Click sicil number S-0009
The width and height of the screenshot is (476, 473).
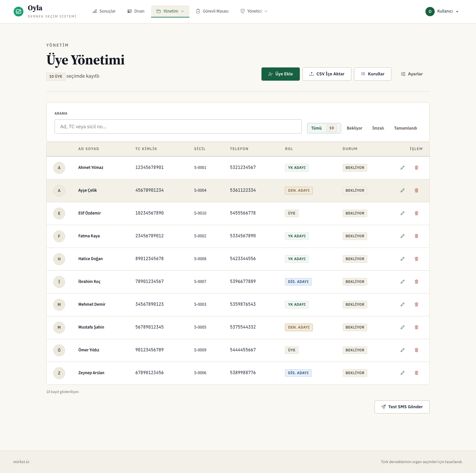click(200, 350)
